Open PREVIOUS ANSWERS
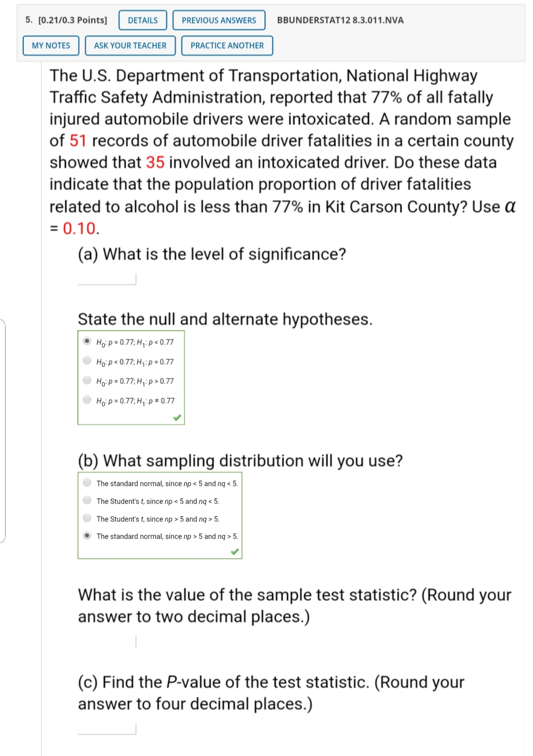The height and width of the screenshot is (756, 533). tap(219, 20)
